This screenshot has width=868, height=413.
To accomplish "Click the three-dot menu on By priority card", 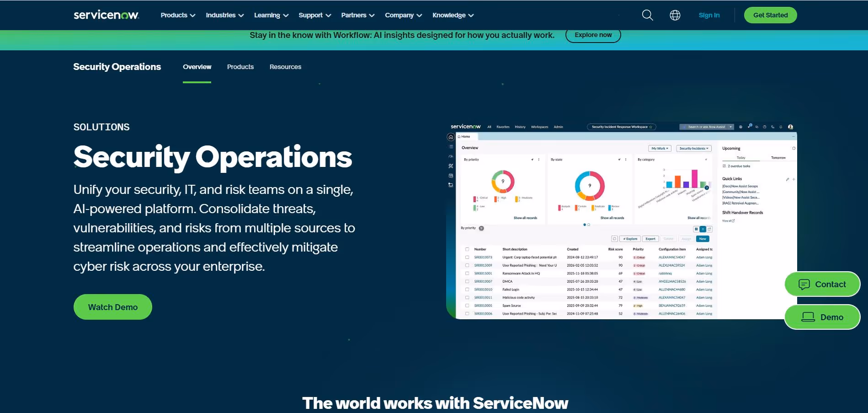I will pyautogui.click(x=539, y=160).
